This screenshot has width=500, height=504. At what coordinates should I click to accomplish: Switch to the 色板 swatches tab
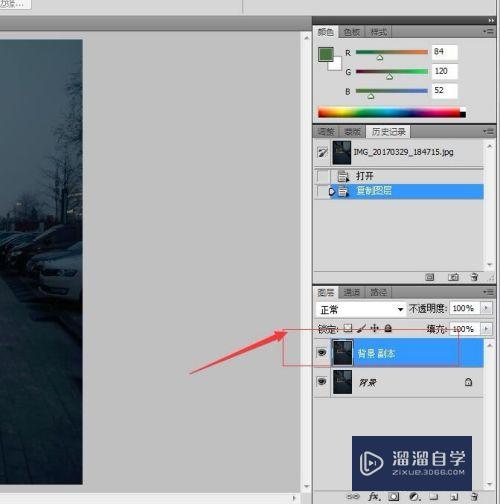pos(352,32)
